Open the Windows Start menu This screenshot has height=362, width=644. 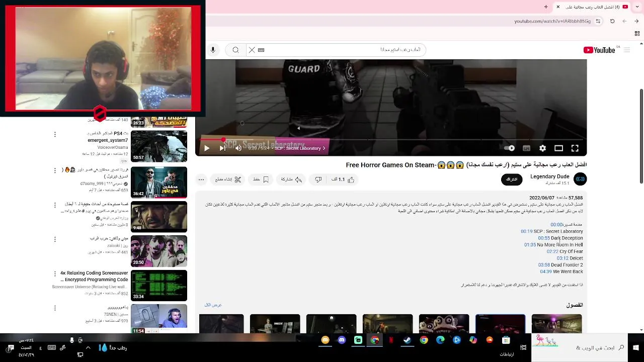[636, 347]
